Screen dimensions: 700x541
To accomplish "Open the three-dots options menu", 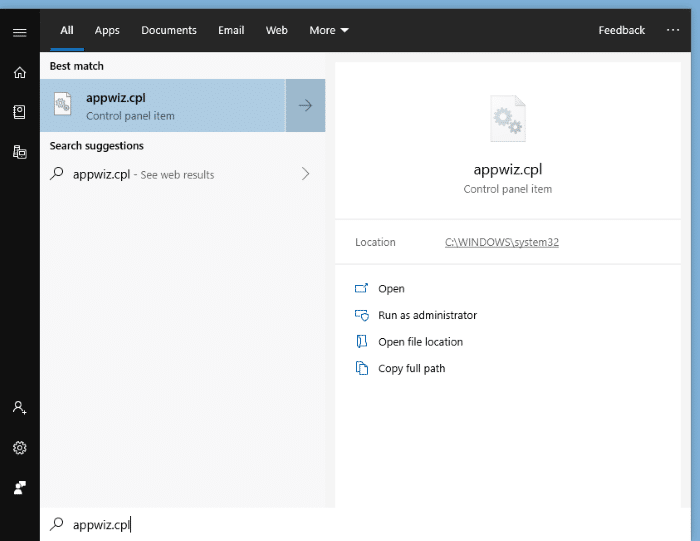I will 673,30.
